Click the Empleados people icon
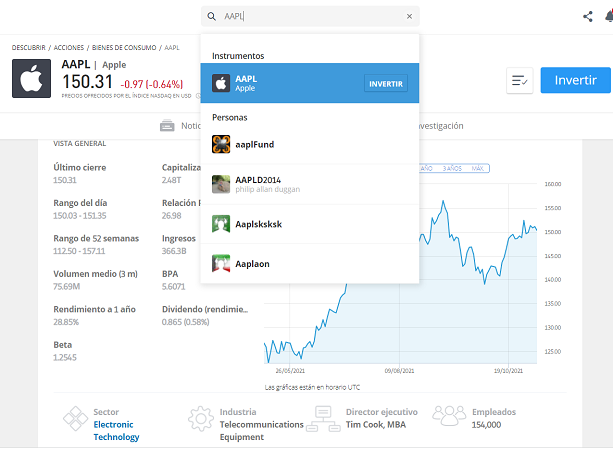Image resolution: width=613 pixels, height=450 pixels. (x=449, y=416)
